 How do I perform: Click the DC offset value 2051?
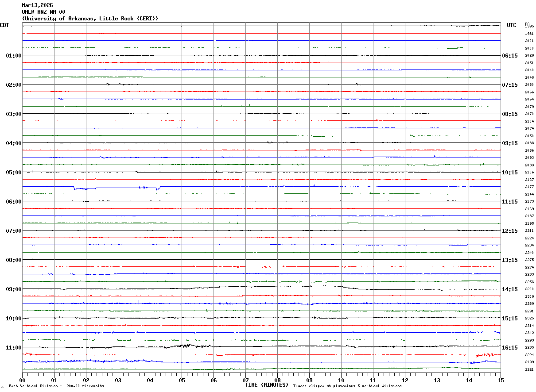coord(529,63)
